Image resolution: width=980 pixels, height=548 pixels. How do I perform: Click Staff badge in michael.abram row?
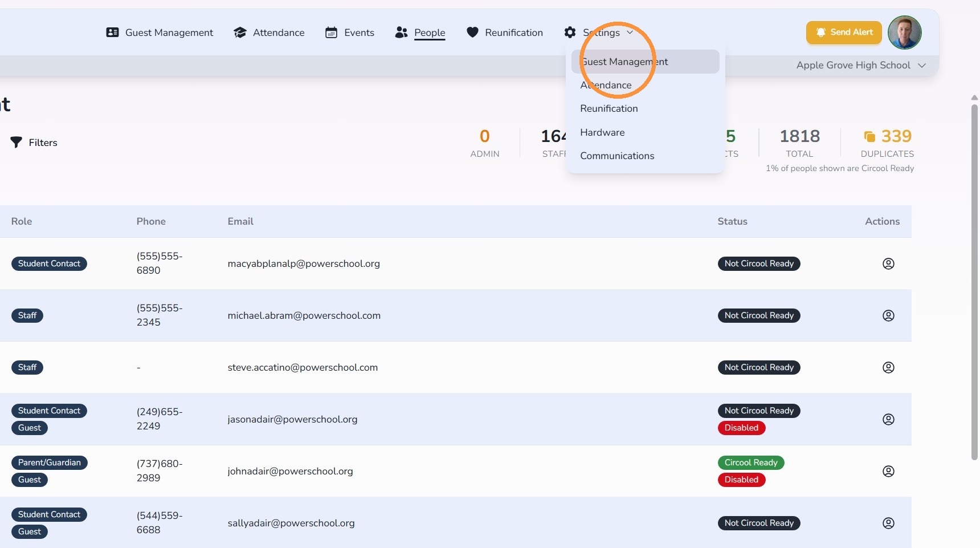tap(27, 315)
